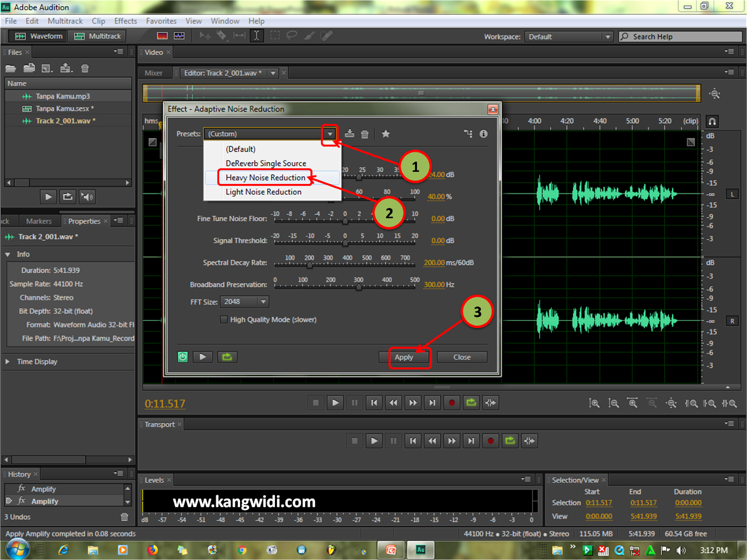Select the Time Selection tool
The height and width of the screenshot is (560, 747).
click(x=256, y=36)
